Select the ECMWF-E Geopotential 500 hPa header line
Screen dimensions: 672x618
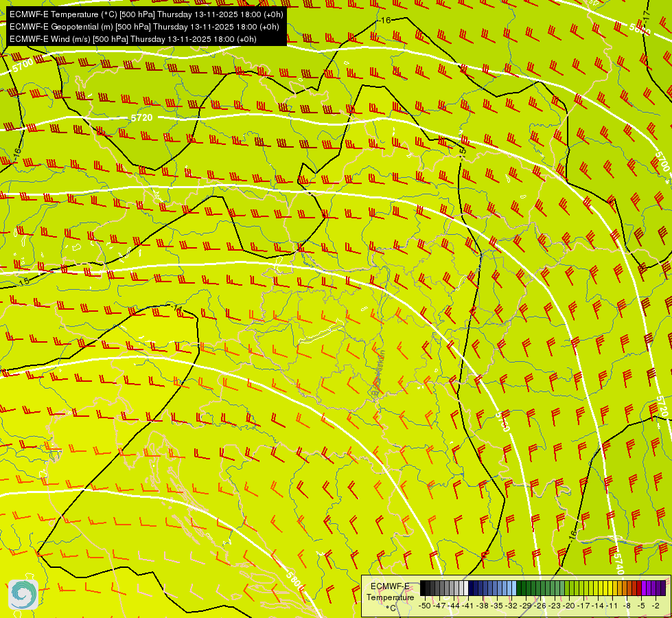(x=144, y=27)
